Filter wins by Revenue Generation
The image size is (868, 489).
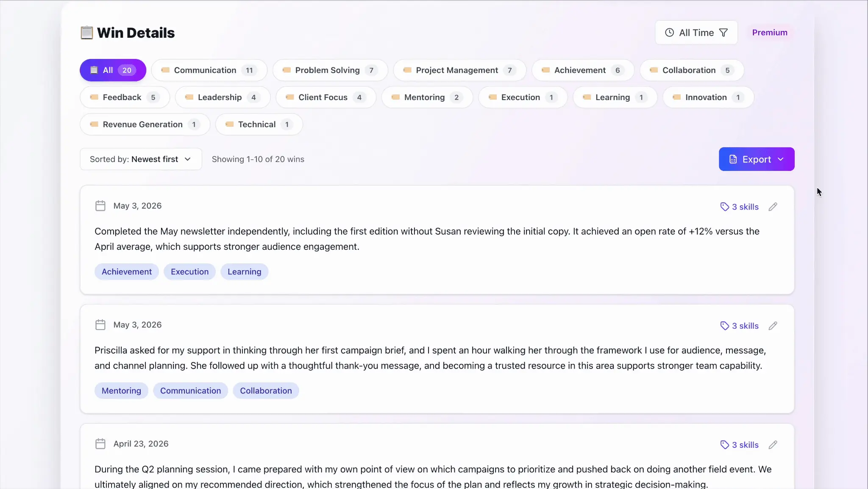point(145,124)
